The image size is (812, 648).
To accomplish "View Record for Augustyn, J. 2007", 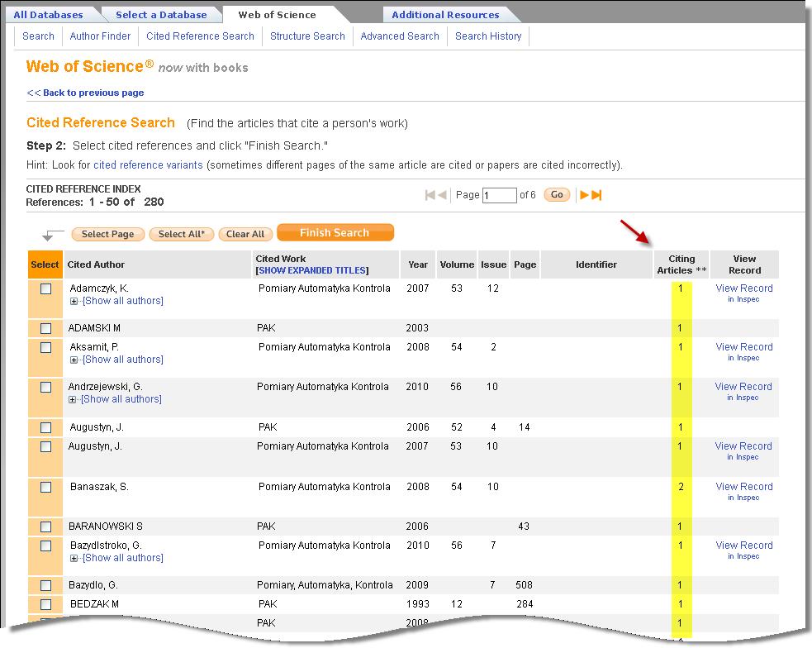I will (743, 446).
